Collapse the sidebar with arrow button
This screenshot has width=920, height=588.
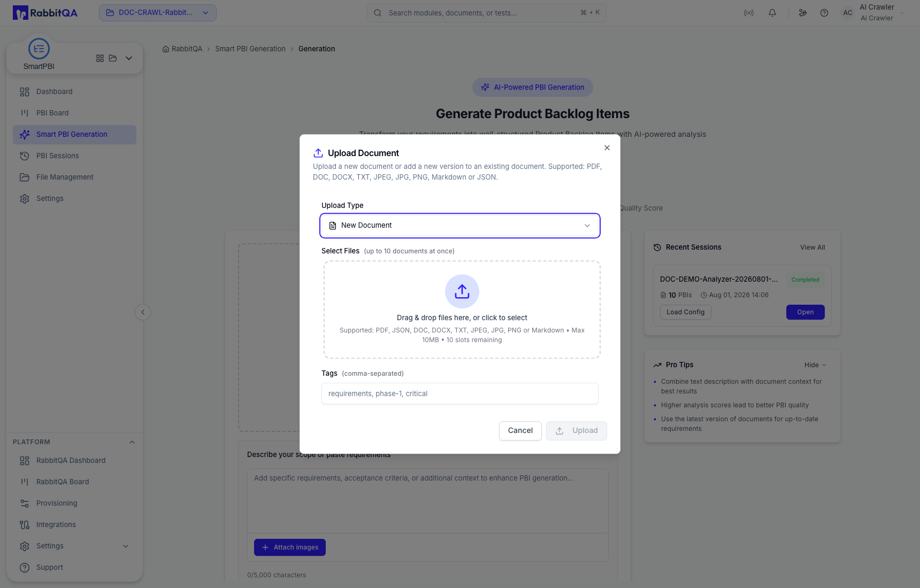(143, 312)
